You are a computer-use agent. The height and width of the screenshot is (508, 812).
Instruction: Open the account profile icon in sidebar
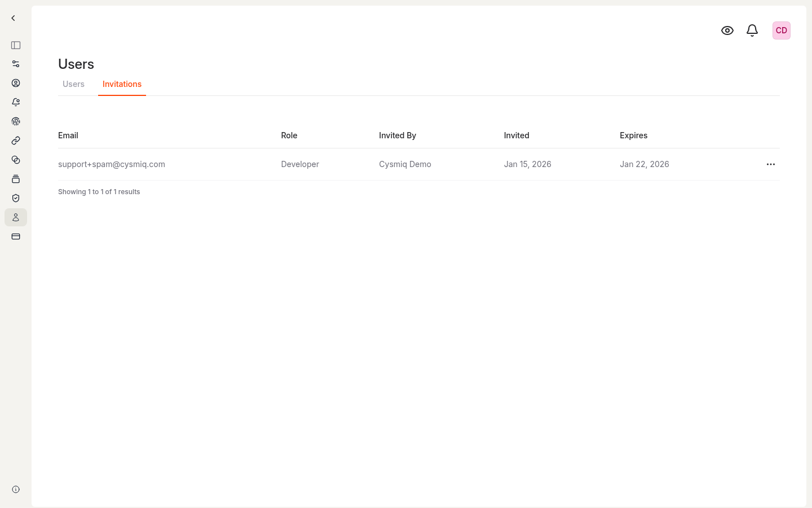pos(16,83)
